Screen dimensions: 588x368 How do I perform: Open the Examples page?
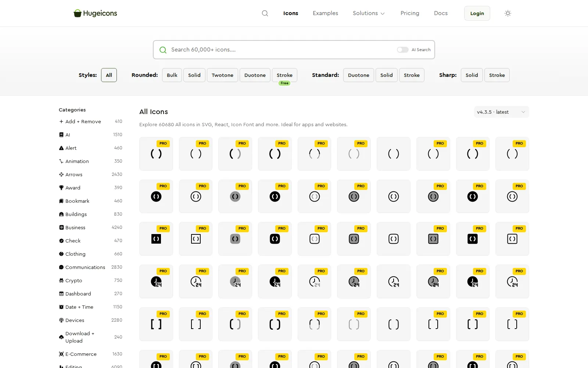[x=325, y=13]
